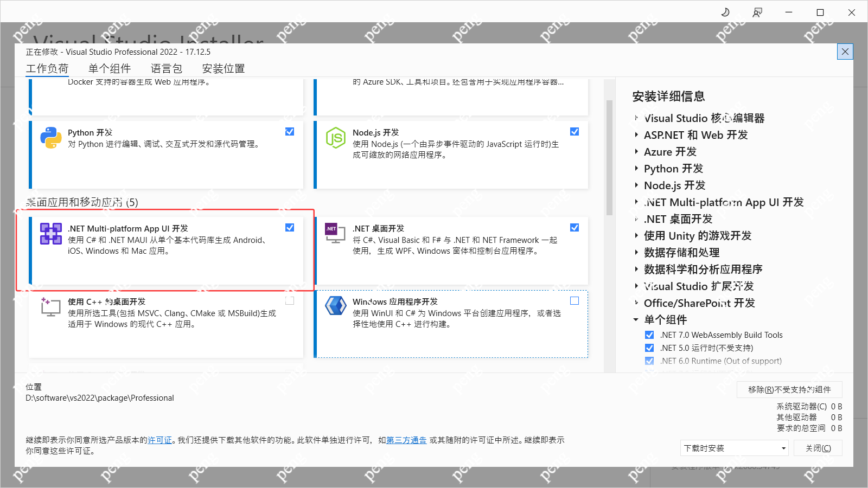Select the Python logo icon
The width and height of the screenshot is (868, 488).
(x=51, y=138)
